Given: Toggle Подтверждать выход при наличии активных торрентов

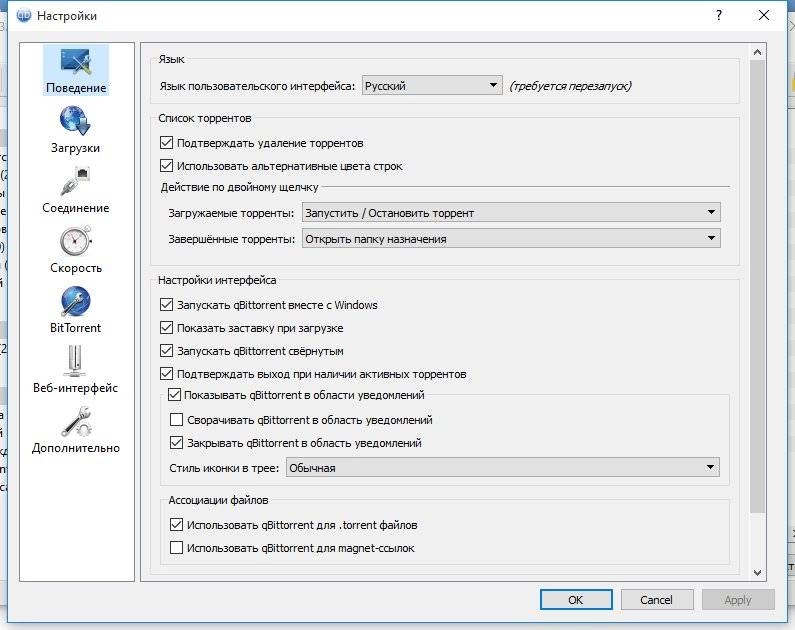Looking at the screenshot, I should [166, 374].
